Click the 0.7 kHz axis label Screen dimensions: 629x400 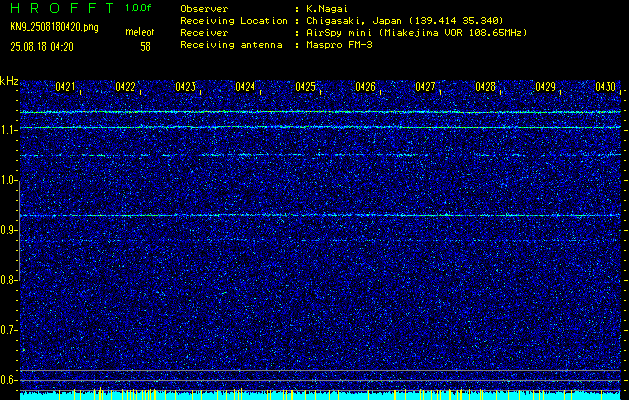click(8, 330)
